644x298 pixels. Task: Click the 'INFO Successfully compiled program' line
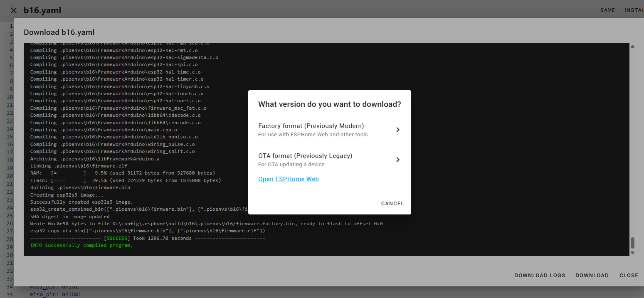click(81, 245)
